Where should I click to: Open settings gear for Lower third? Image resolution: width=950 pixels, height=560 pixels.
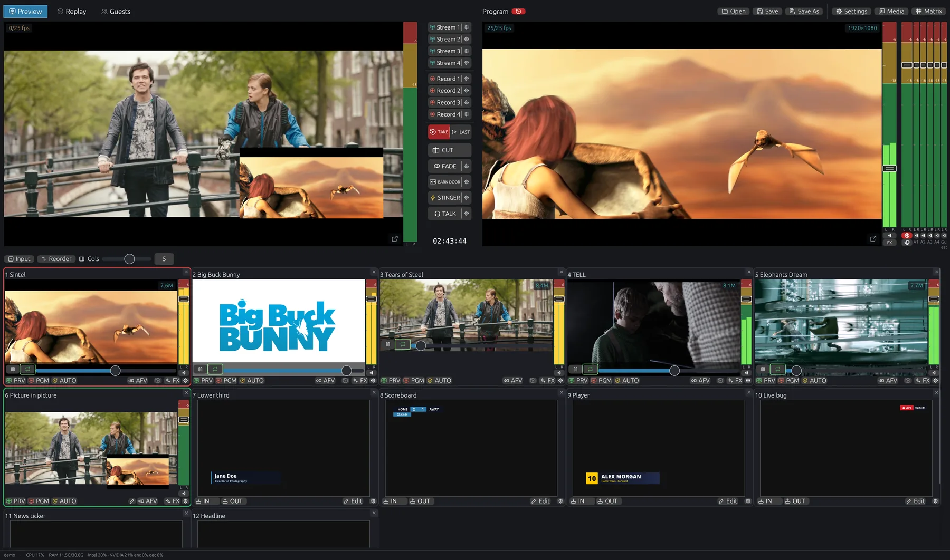(x=373, y=501)
